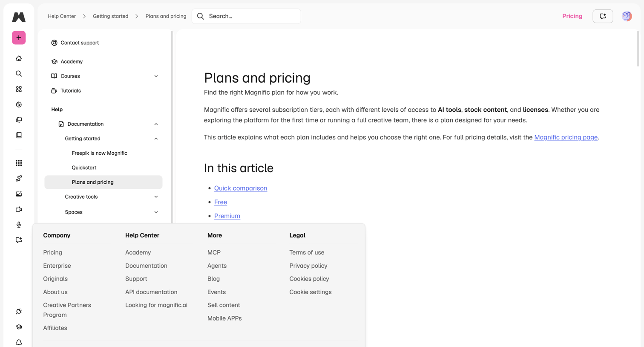
Task: Jump to the Premium plan section
Action: [x=227, y=216]
